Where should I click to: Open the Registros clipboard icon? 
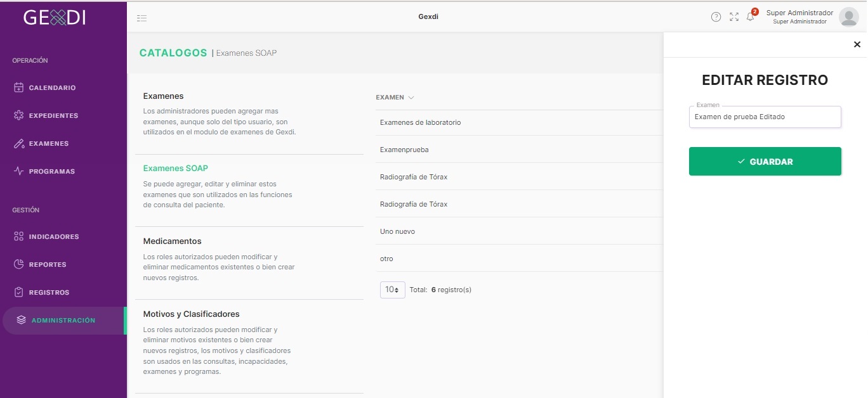coord(19,292)
